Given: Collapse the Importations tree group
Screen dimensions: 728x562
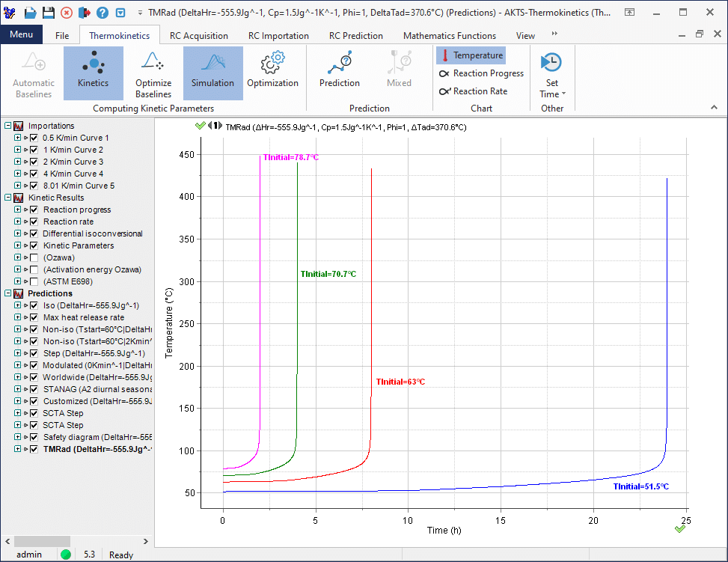Looking at the screenshot, I should [7, 126].
